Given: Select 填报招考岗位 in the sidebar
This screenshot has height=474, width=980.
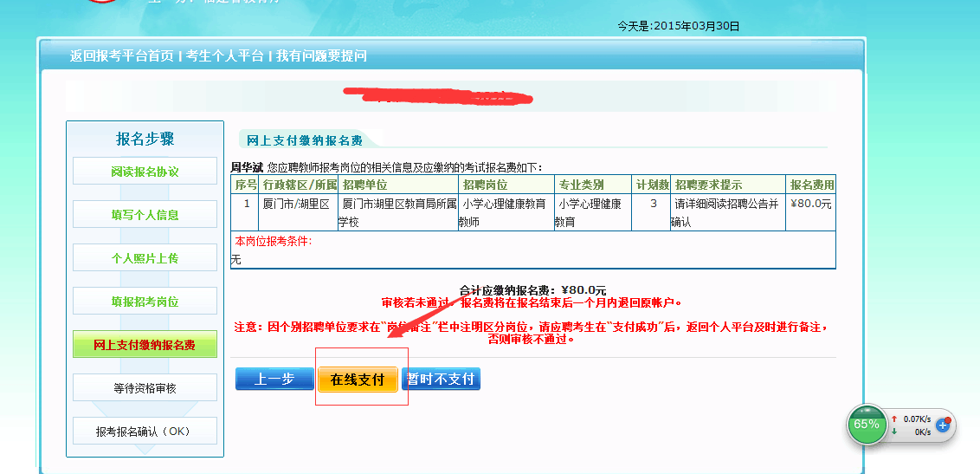Looking at the screenshot, I should coord(145,302).
